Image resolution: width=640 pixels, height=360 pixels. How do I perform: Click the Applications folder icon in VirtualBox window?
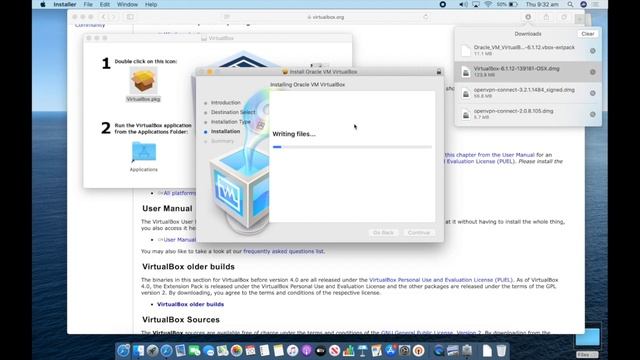[144, 152]
